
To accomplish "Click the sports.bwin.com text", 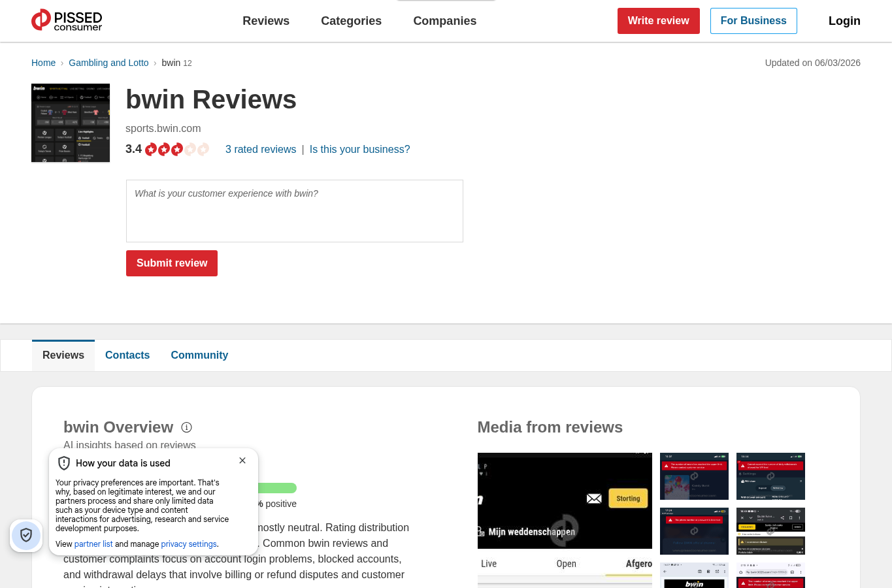I will (x=163, y=129).
